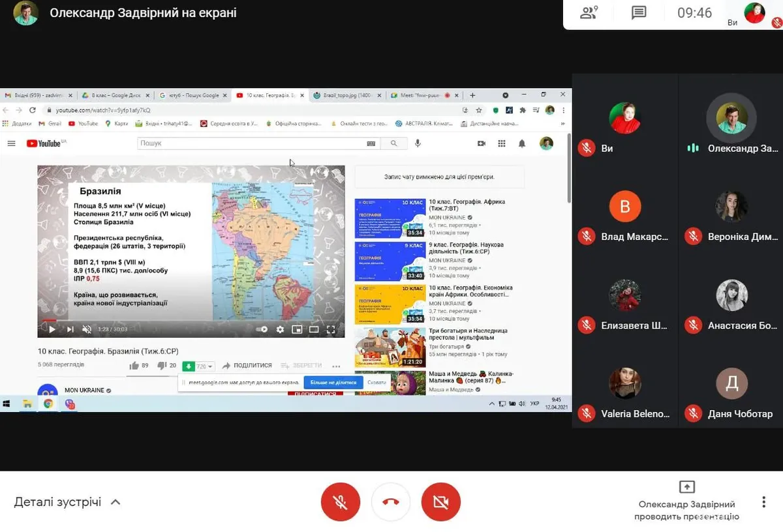This screenshot has width=783, height=532.
Task: Click the ЗБЕРЕГТИ save button
Action: pyautogui.click(x=301, y=366)
